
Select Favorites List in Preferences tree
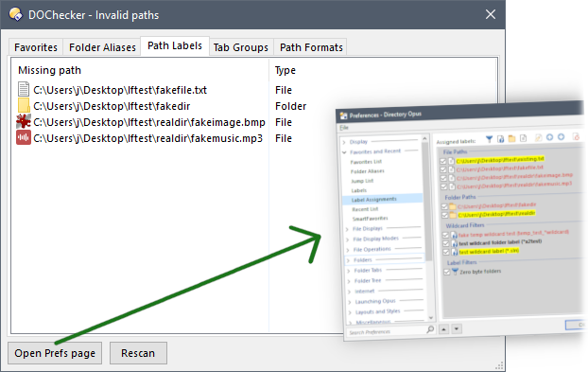(366, 162)
